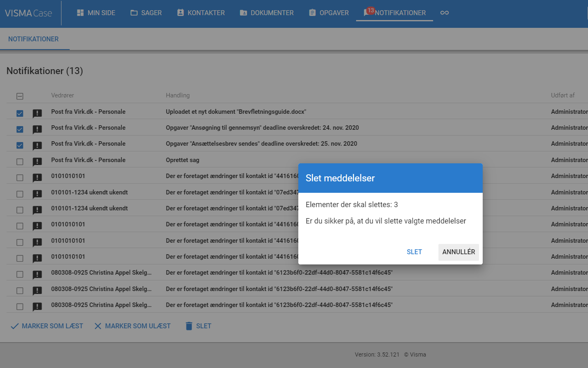The width and height of the screenshot is (588, 368).
Task: Click the Notifikationer (13) heading
Action: click(x=45, y=71)
